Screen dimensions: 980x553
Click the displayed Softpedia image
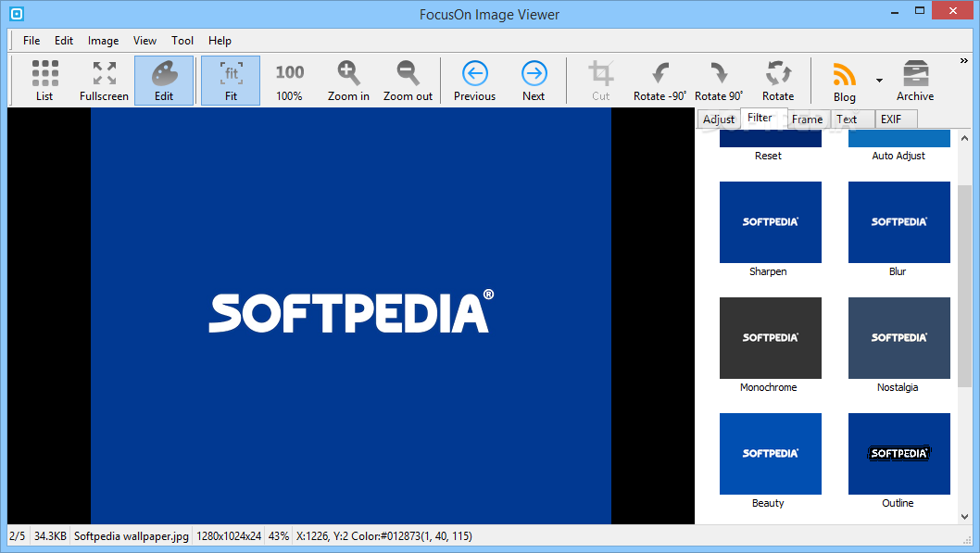pyautogui.click(x=351, y=316)
